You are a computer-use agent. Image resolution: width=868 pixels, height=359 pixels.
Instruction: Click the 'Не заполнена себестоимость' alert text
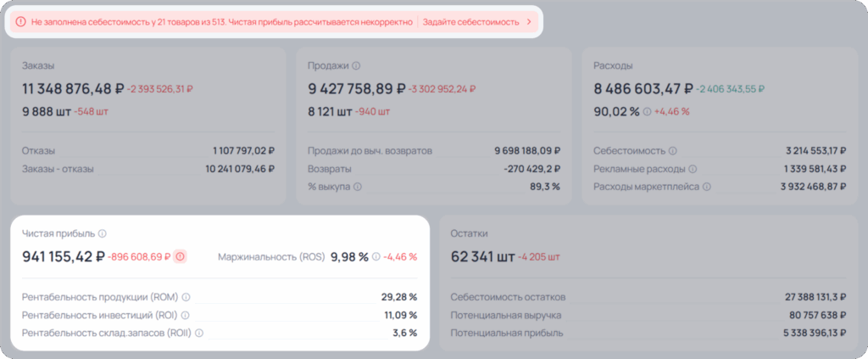[x=222, y=22]
